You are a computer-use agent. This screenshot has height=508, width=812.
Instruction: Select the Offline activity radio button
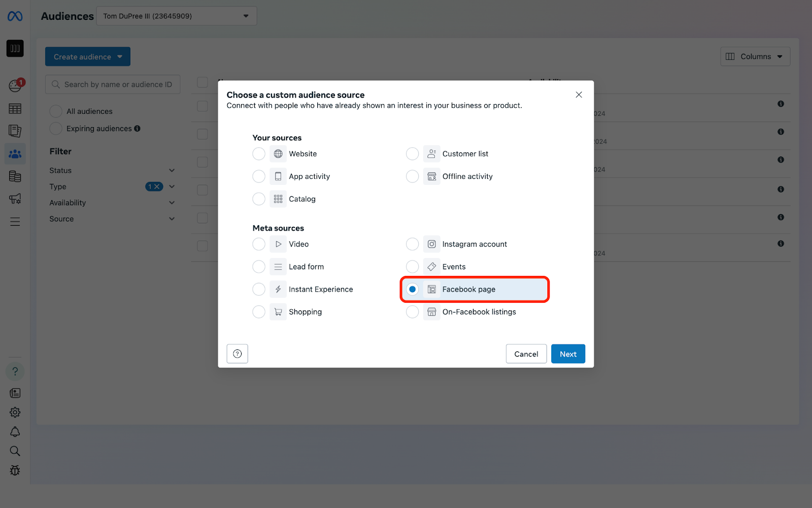[x=412, y=176]
